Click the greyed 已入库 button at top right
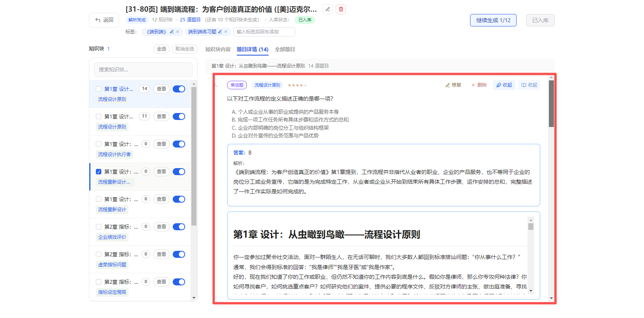 pyautogui.click(x=540, y=20)
